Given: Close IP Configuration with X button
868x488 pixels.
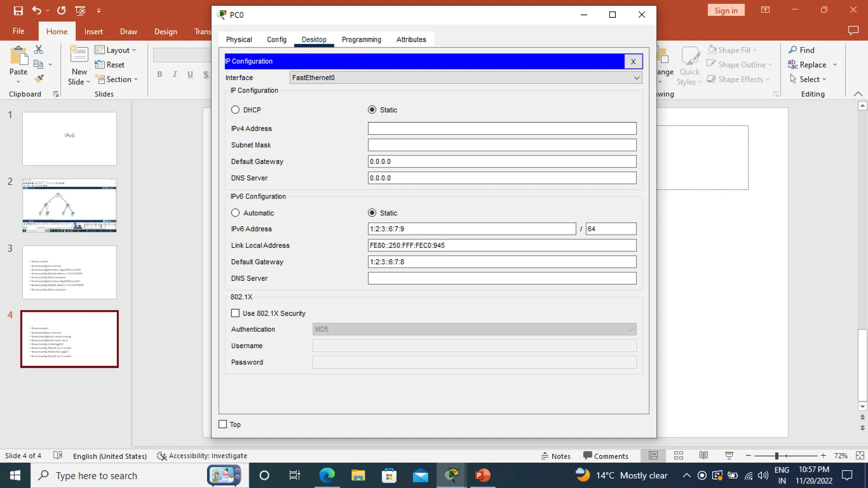Looking at the screenshot, I should pyautogui.click(x=633, y=61).
